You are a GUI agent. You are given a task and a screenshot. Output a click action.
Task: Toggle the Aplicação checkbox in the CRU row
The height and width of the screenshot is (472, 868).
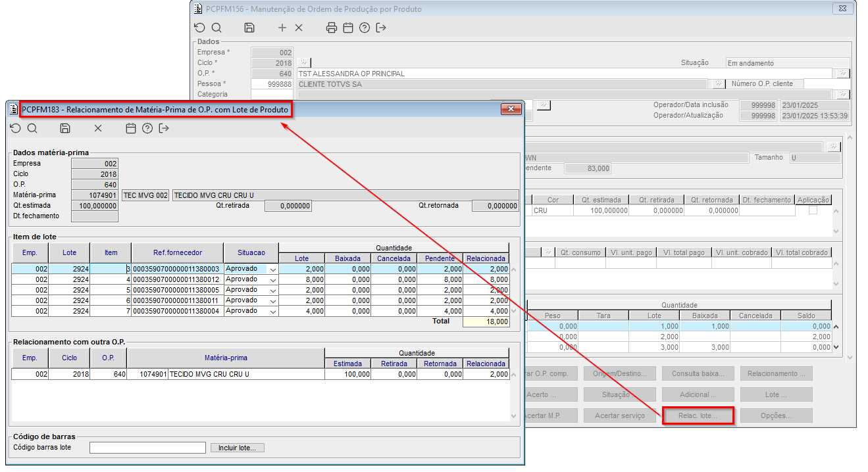click(x=813, y=210)
